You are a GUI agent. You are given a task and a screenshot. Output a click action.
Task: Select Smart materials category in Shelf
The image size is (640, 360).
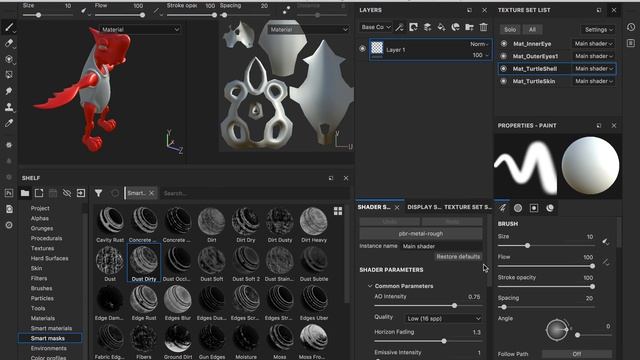point(51,328)
